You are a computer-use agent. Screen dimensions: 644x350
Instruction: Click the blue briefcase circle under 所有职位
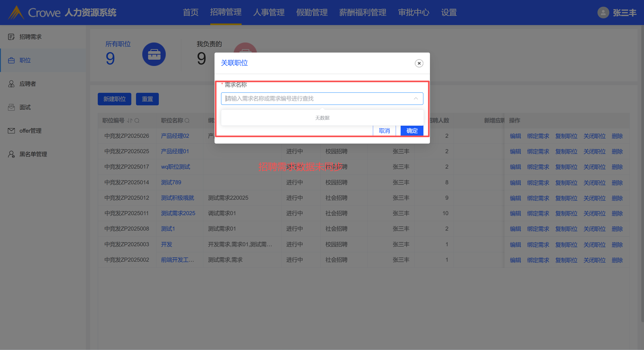pyautogui.click(x=154, y=54)
